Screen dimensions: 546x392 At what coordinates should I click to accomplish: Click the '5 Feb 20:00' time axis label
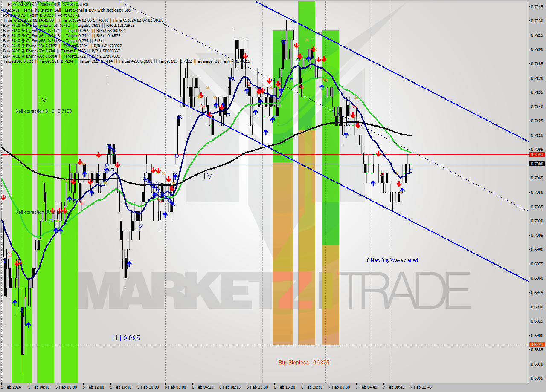[148, 387]
